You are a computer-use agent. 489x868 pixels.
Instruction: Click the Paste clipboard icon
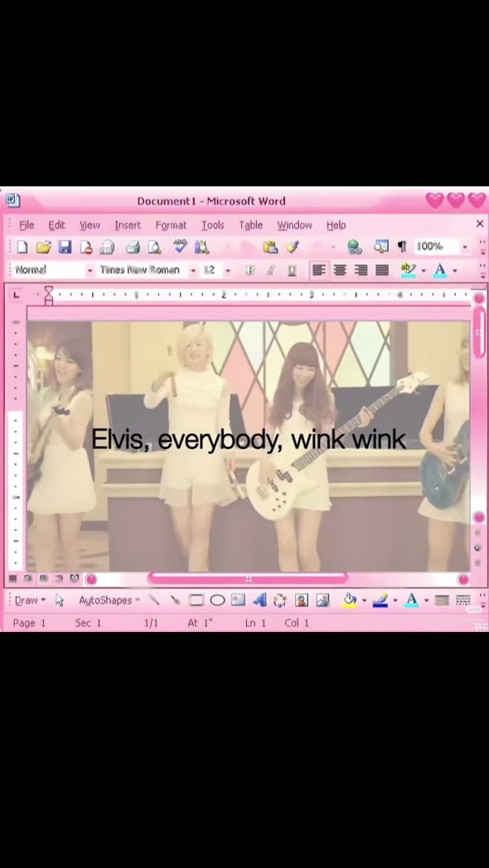point(270,246)
